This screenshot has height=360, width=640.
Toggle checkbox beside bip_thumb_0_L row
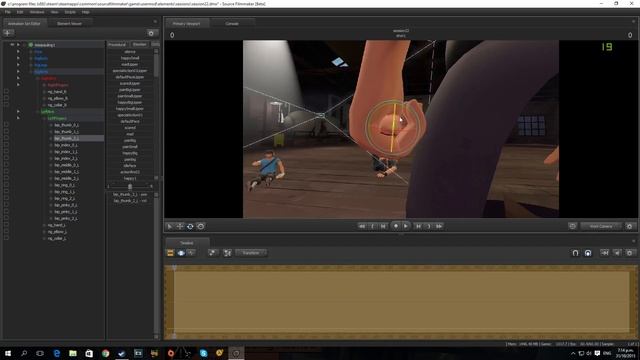6,125
